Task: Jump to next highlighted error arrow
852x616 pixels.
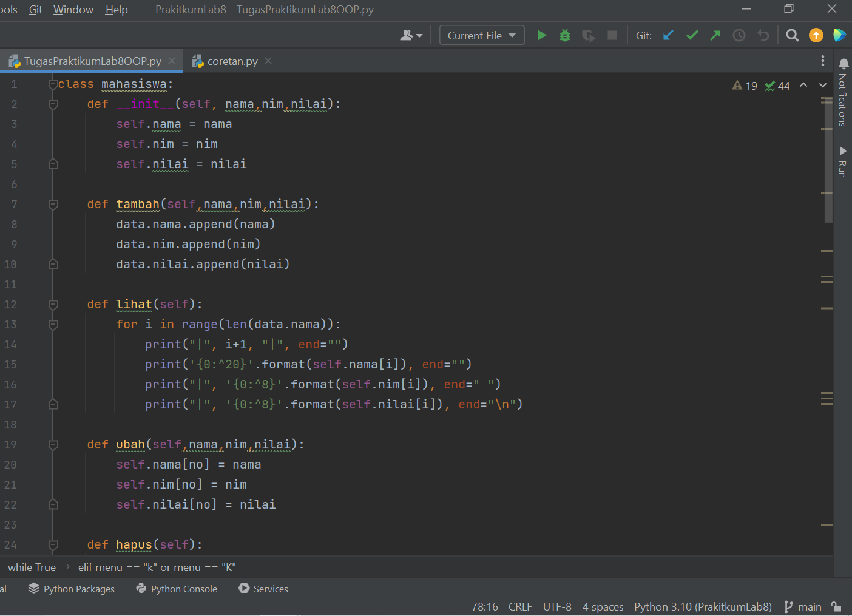Action: 823,86
